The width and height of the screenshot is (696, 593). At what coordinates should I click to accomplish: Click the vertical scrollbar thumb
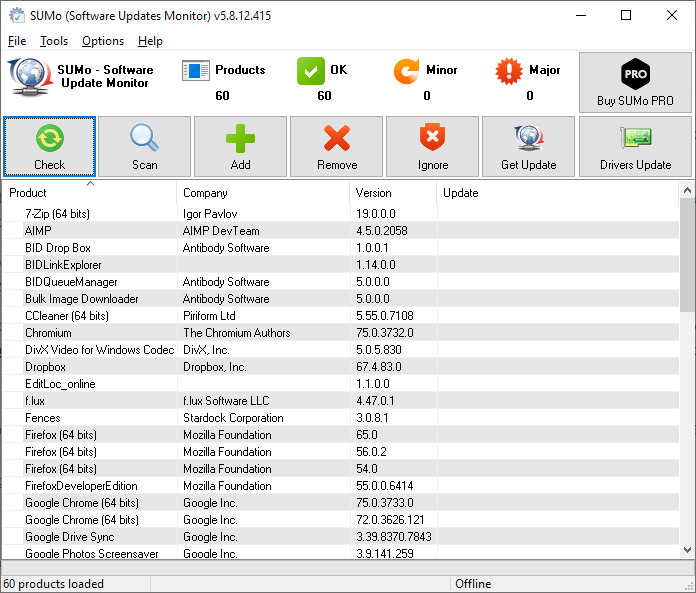point(687,255)
